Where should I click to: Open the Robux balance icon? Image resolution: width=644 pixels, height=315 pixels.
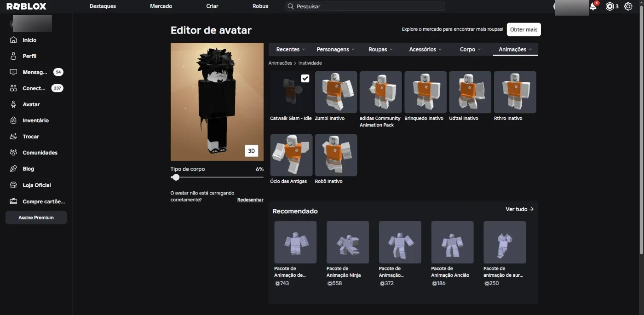pyautogui.click(x=609, y=6)
